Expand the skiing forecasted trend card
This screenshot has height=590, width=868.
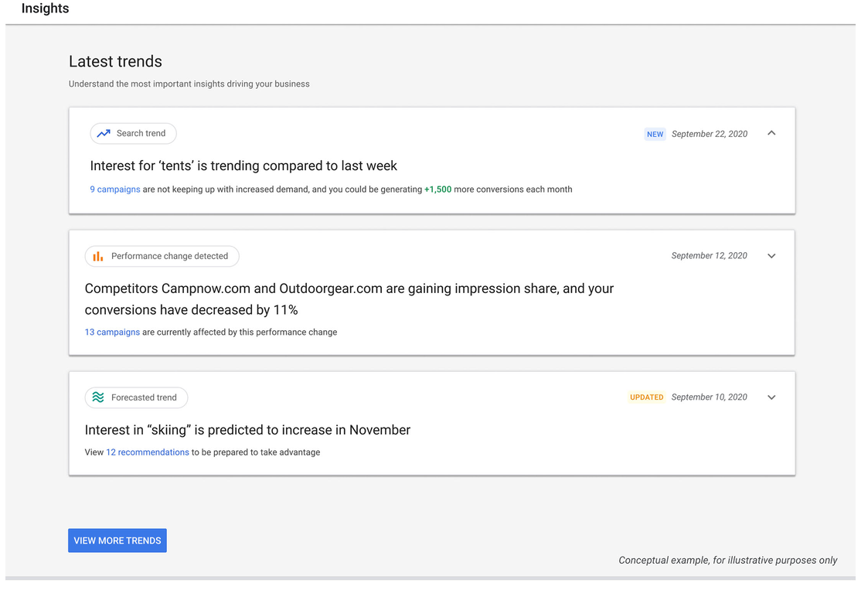click(771, 397)
